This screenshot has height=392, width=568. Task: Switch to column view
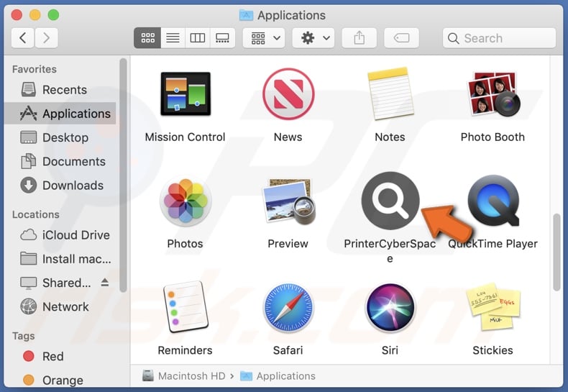pyautogui.click(x=198, y=37)
